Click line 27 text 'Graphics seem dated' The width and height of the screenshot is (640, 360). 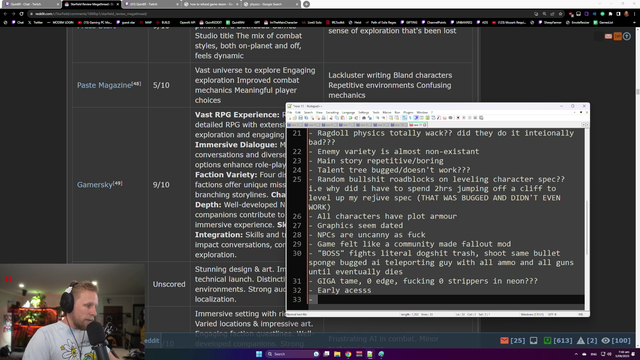click(x=360, y=225)
